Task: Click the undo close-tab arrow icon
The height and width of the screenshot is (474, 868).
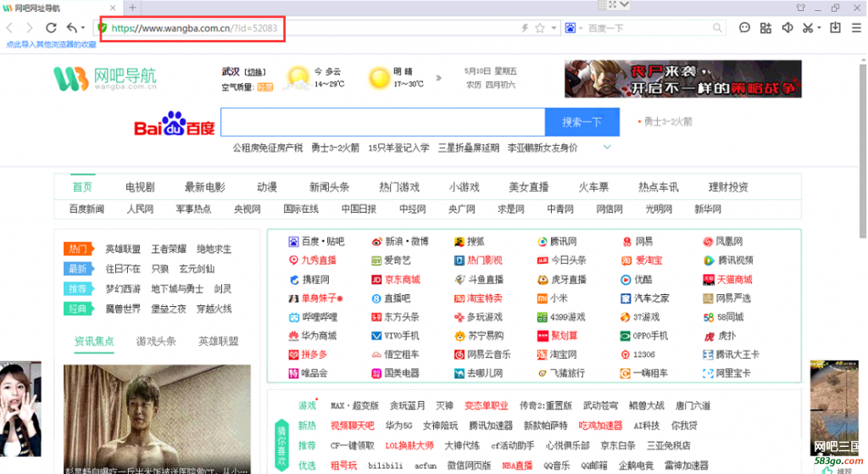Action: click(x=72, y=28)
